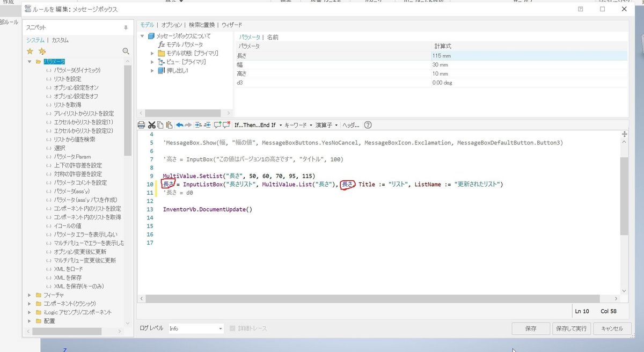The image size is (644, 352).
Task: Switch to the モデル tab
Action: 147,25
